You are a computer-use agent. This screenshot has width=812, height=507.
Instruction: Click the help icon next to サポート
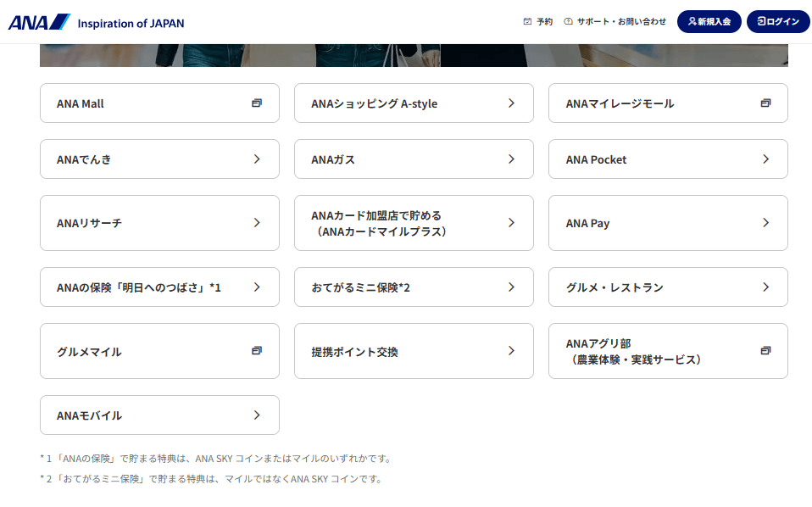pos(568,22)
